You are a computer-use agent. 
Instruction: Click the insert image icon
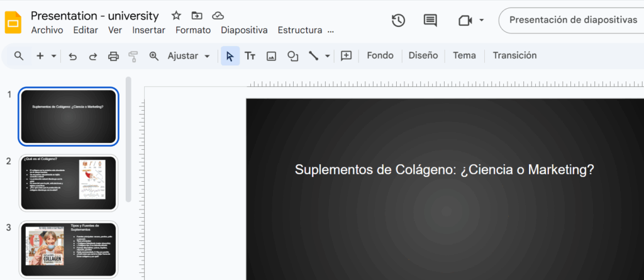(271, 56)
